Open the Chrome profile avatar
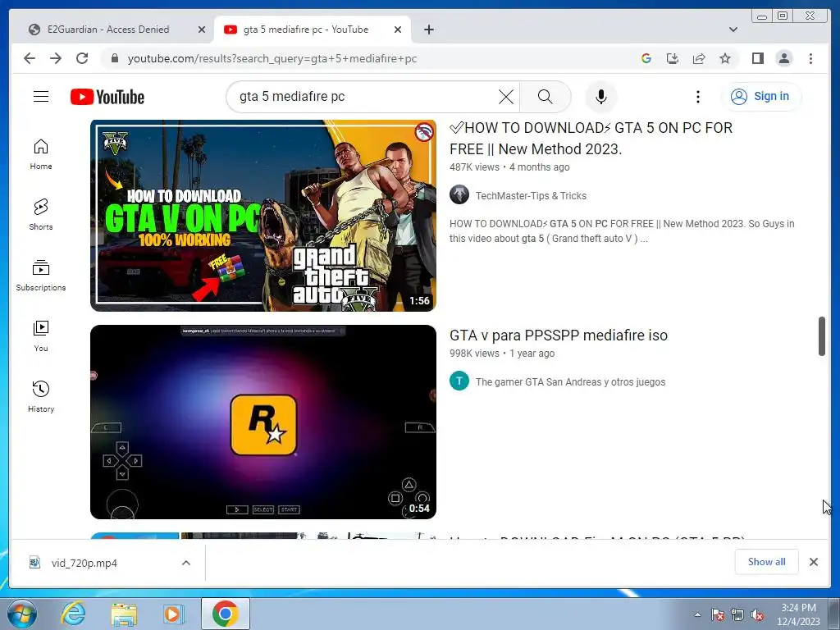The width and height of the screenshot is (840, 630). (783, 58)
